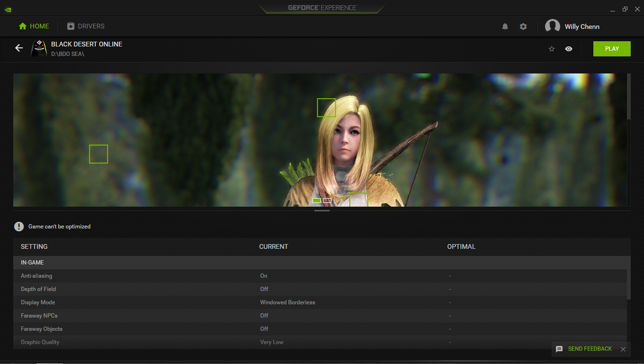The width and height of the screenshot is (644, 364).
Task: Toggle the favorite star for Black Desert Online
Action: (x=551, y=48)
